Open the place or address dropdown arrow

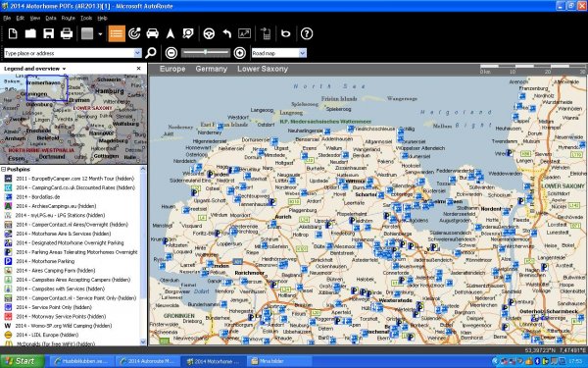click(x=137, y=53)
